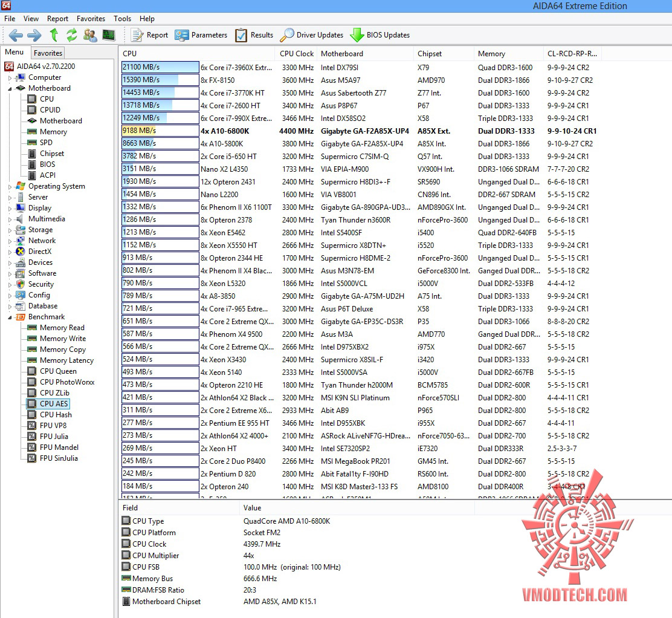Collapse the Motherboard tree node
Viewport: 672px width, 618px height.
(10, 89)
